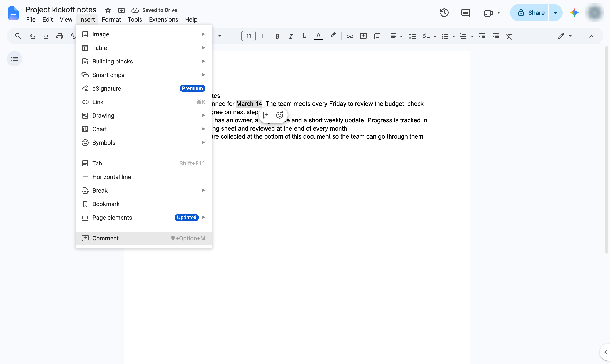The height and width of the screenshot is (364, 610).
Task: Open the Share options dropdown arrow
Action: click(555, 13)
